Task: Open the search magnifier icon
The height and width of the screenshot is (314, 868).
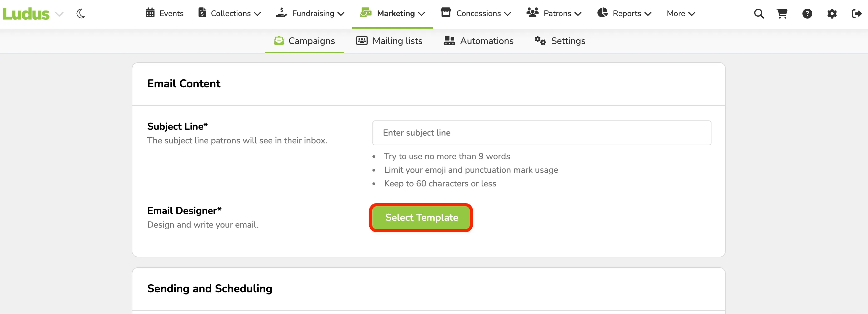Action: pos(759,14)
